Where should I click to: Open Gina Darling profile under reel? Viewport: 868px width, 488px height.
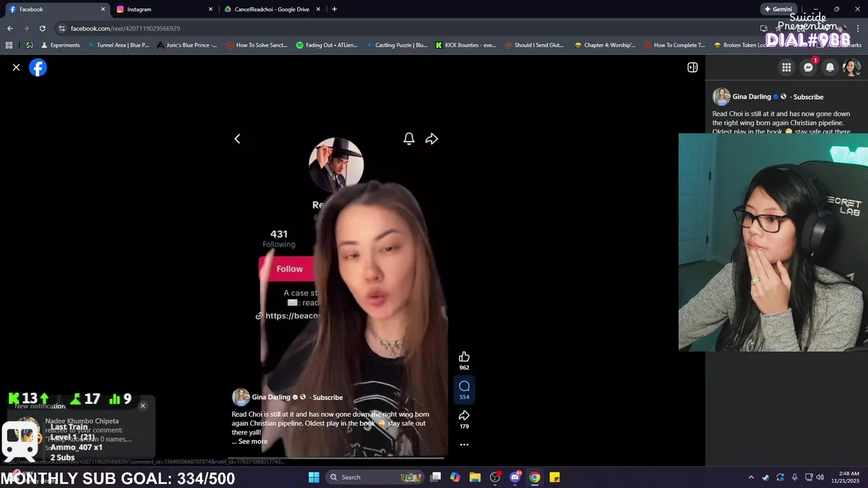[271, 397]
